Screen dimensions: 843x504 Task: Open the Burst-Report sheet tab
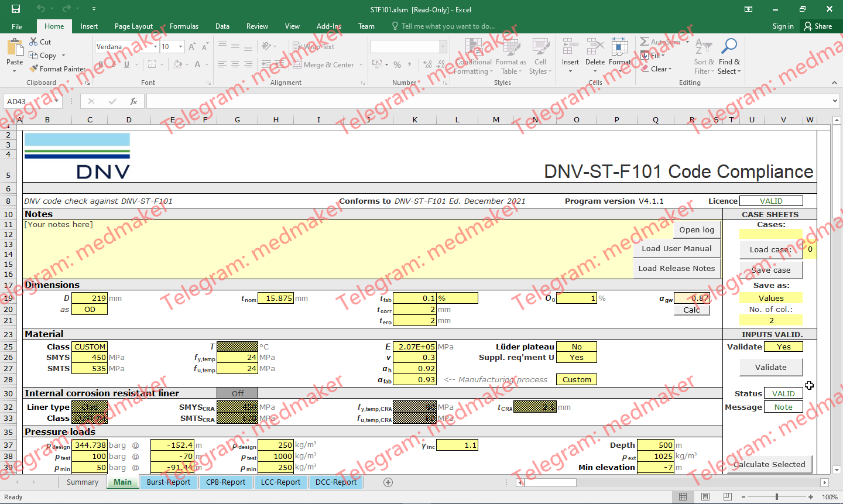tap(169, 482)
